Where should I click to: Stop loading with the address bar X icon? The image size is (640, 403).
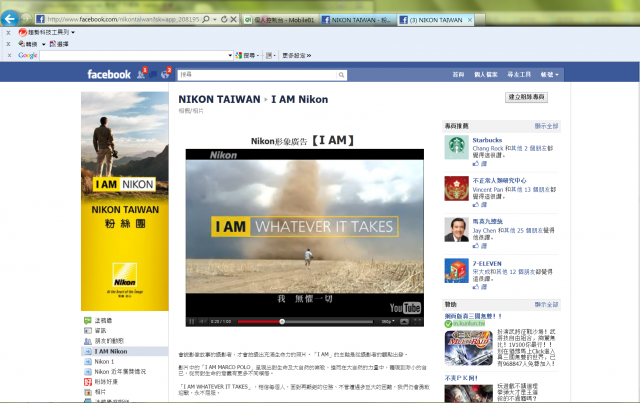coord(233,19)
